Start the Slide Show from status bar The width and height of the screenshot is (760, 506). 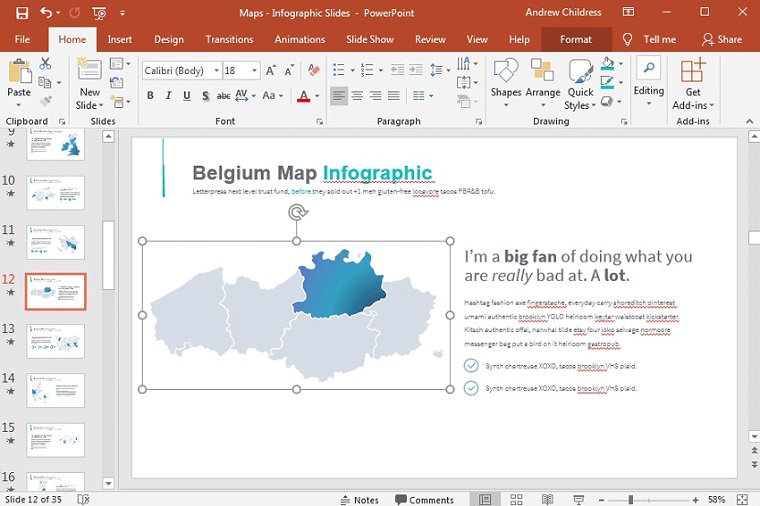coord(578,499)
